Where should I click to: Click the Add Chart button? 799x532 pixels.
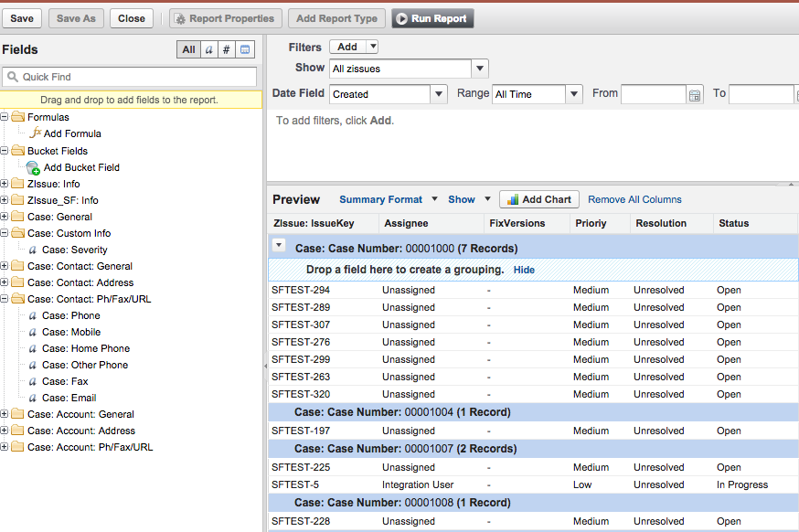pyautogui.click(x=539, y=199)
